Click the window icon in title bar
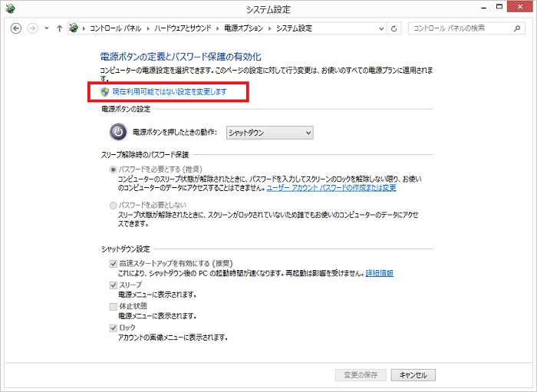537x392 pixels. pyautogui.click(x=9, y=8)
